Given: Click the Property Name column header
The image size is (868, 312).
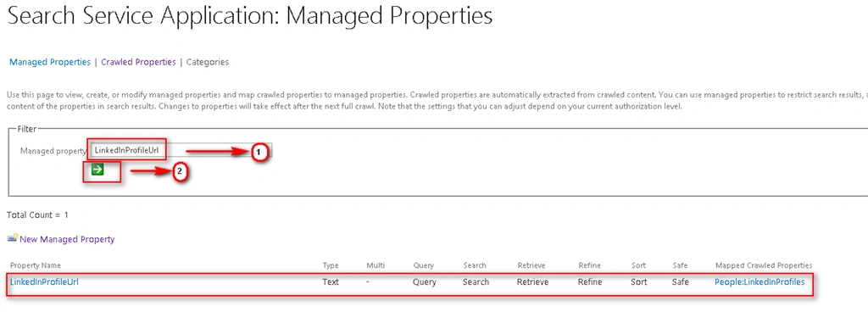Looking at the screenshot, I should (x=36, y=265).
